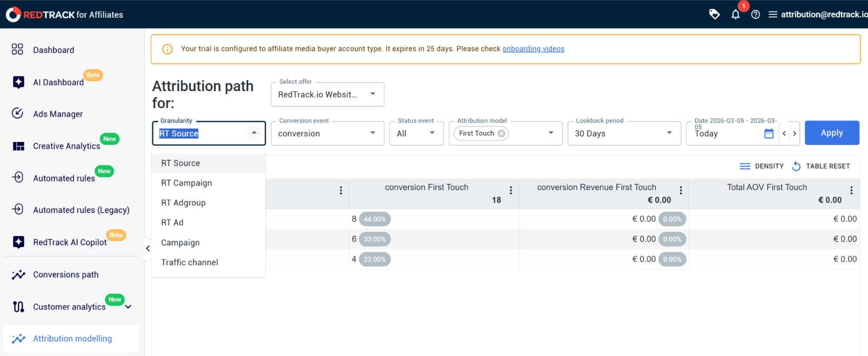Select RT Ad option

(x=208, y=223)
